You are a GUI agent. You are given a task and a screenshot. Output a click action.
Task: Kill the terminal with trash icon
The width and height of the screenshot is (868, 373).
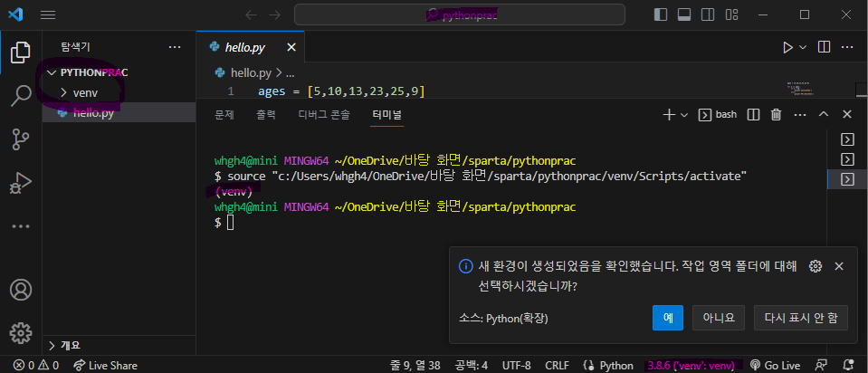pyautogui.click(x=776, y=115)
